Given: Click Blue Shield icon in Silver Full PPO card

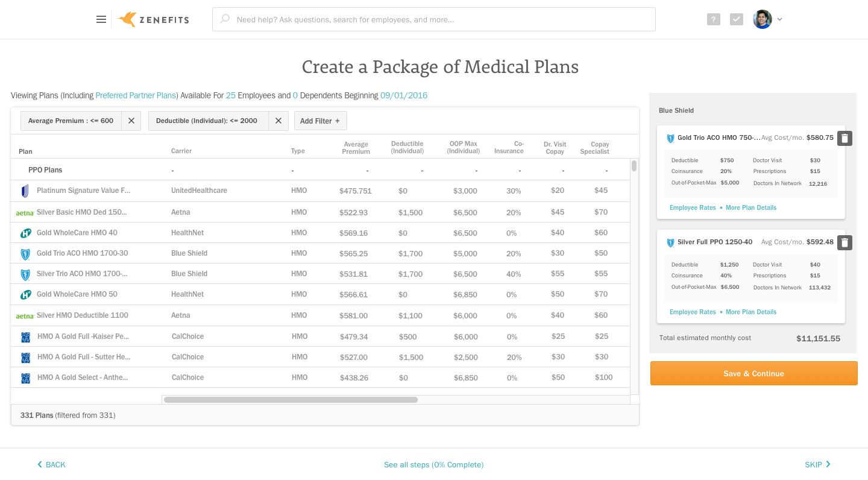Looking at the screenshot, I should coord(670,242).
